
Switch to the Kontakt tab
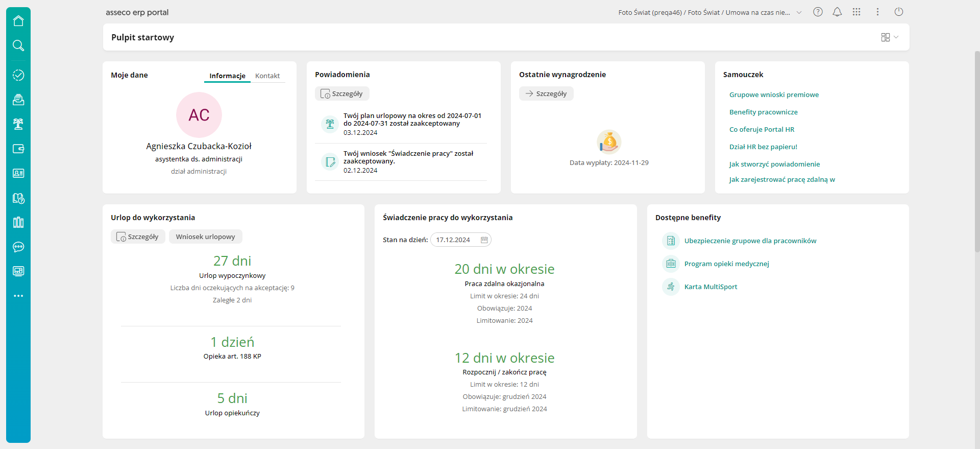coord(267,76)
